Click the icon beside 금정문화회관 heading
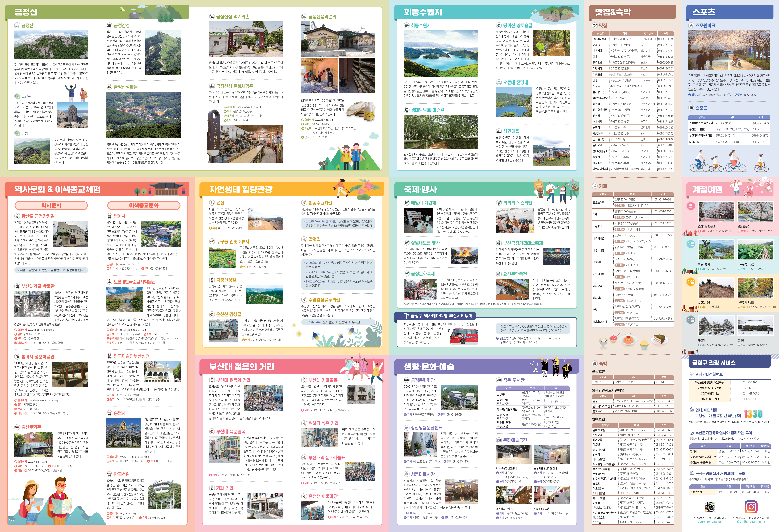 point(407,380)
